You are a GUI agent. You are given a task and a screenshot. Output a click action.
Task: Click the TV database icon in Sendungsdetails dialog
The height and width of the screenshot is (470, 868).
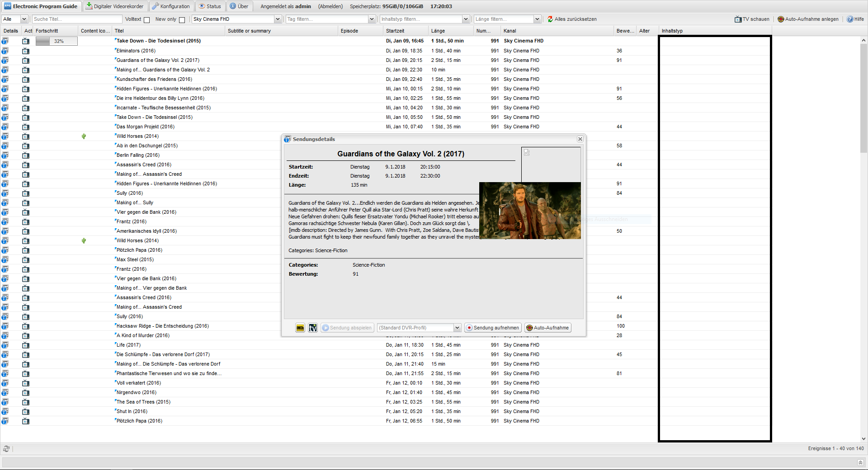313,328
